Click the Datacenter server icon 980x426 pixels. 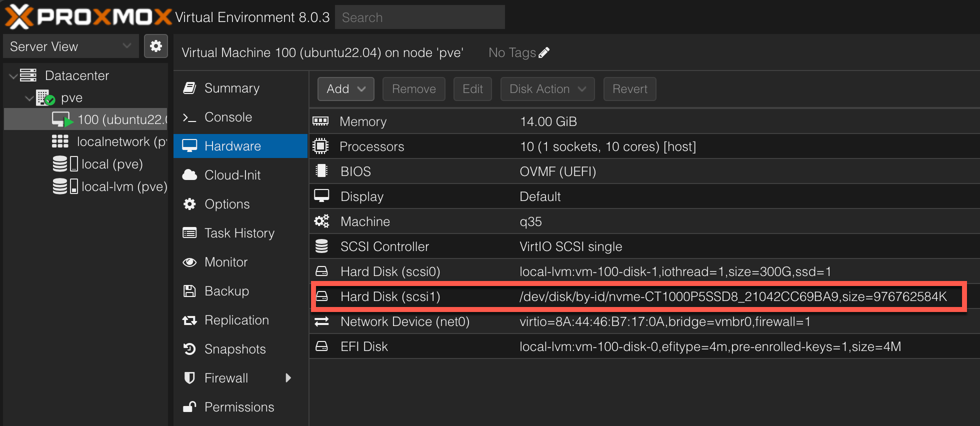pos(28,75)
